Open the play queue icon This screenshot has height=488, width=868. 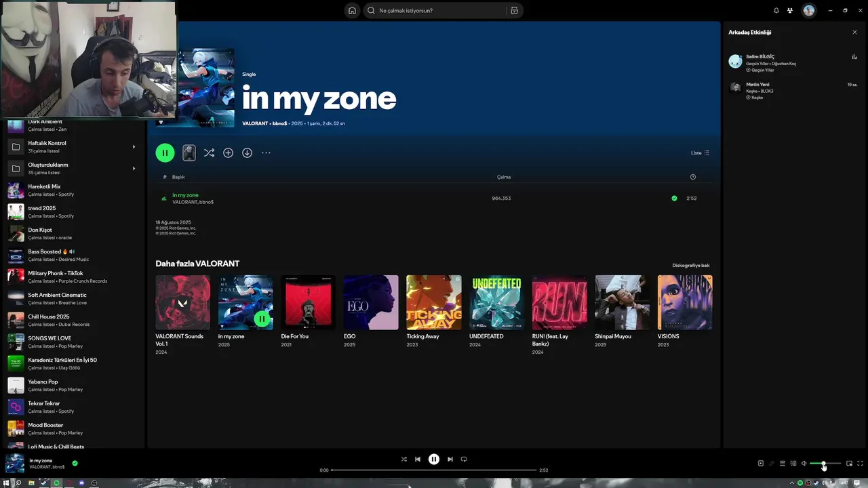click(782, 464)
